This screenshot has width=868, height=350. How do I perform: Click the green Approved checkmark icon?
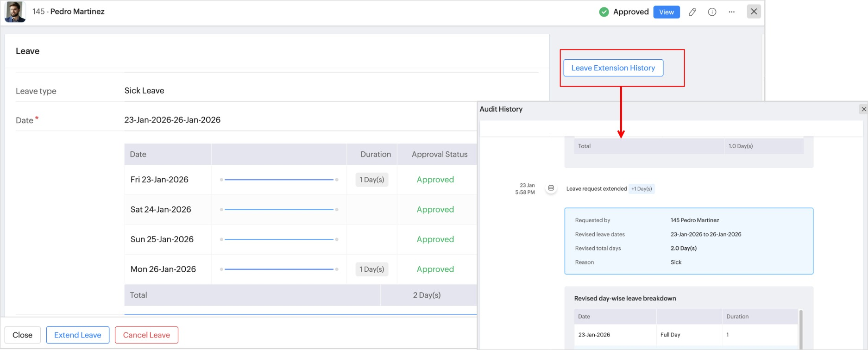pyautogui.click(x=604, y=12)
